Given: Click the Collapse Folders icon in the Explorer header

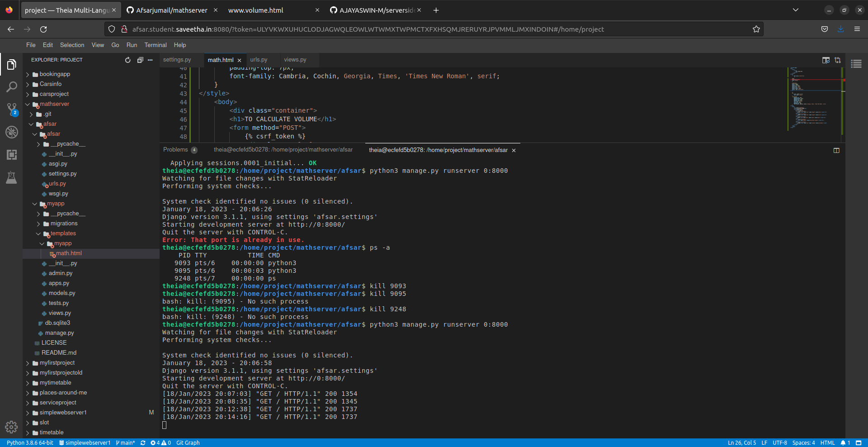Looking at the screenshot, I should (x=140, y=59).
